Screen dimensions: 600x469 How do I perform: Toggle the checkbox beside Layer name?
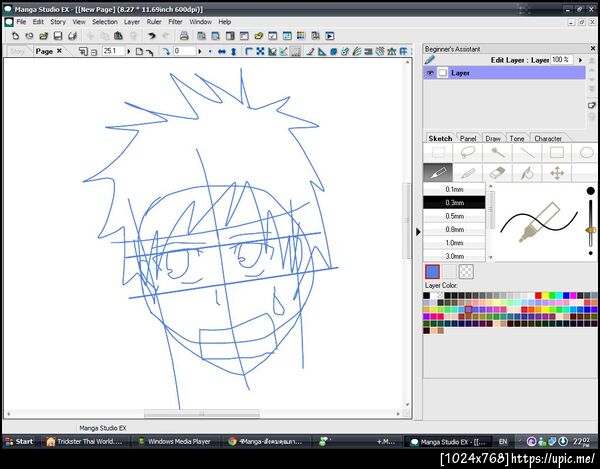tap(442, 73)
